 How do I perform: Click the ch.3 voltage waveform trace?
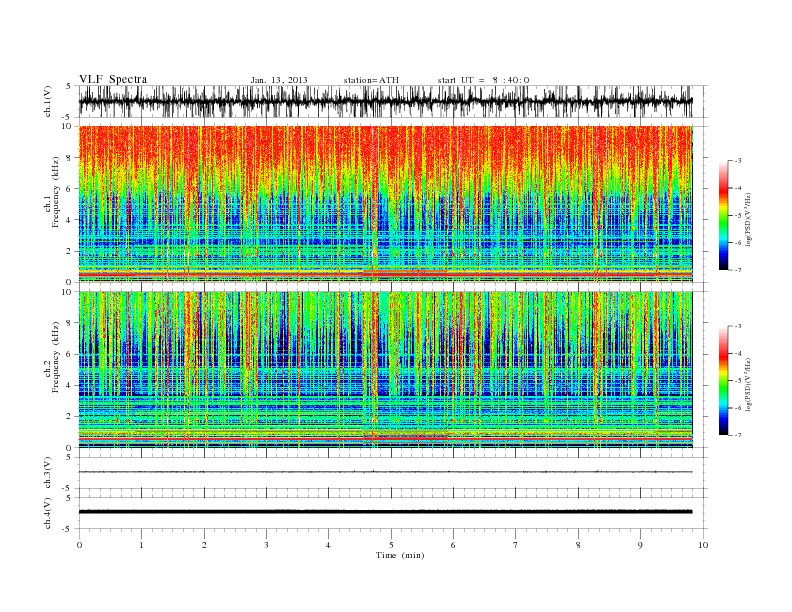tap(385, 472)
